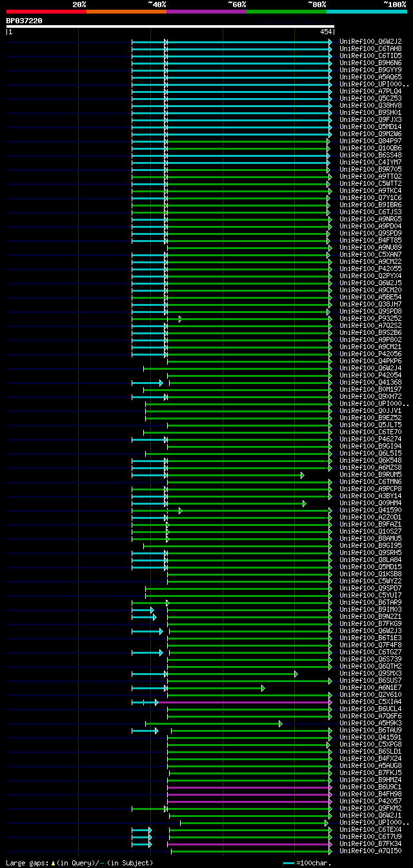The width and height of the screenshot is (413, 868).
Task: Pick the UniRef100_B8AMU5 row label
Action: pyautogui.click(x=370, y=538)
